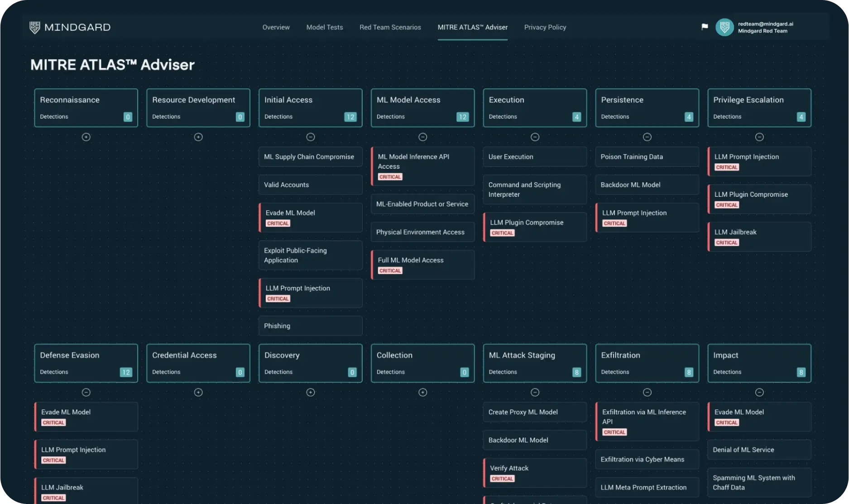Viewport: 849px width, 504px height.
Task: Expand the Collection column
Action: click(x=423, y=392)
